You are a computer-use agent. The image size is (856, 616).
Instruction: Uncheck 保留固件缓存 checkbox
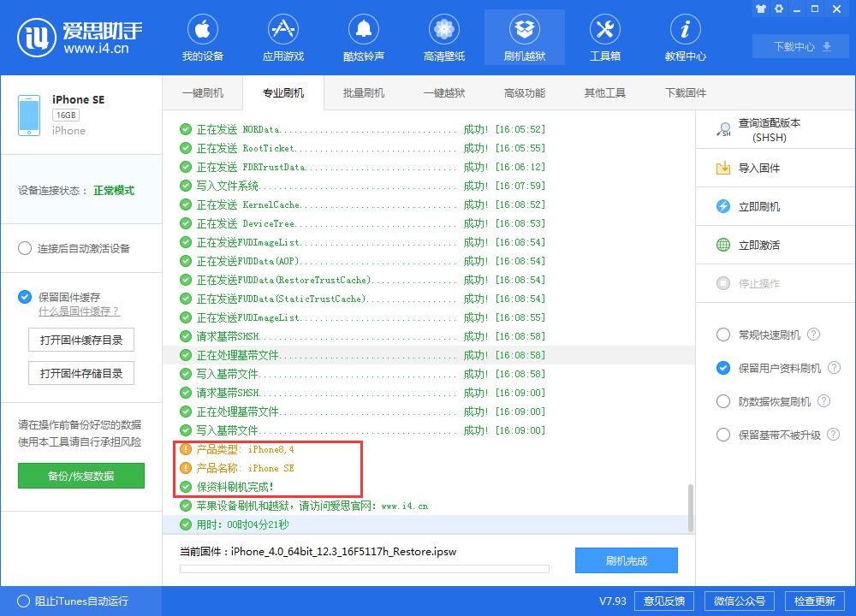click(x=25, y=297)
